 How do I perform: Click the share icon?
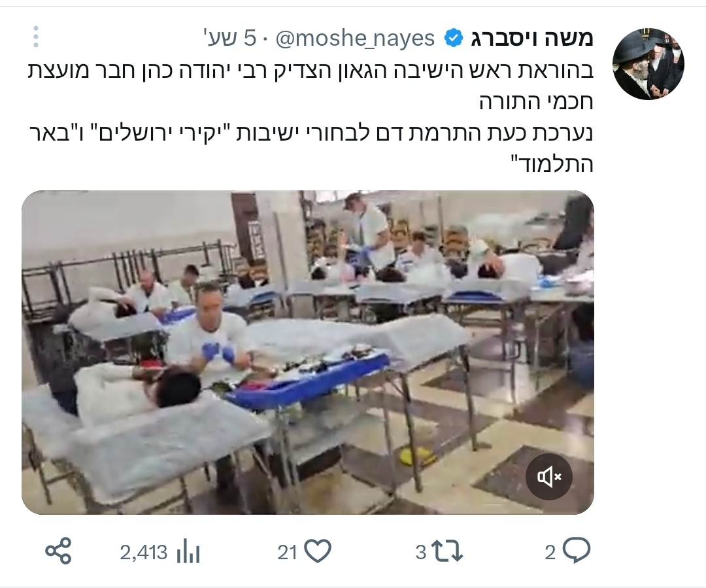59,551
